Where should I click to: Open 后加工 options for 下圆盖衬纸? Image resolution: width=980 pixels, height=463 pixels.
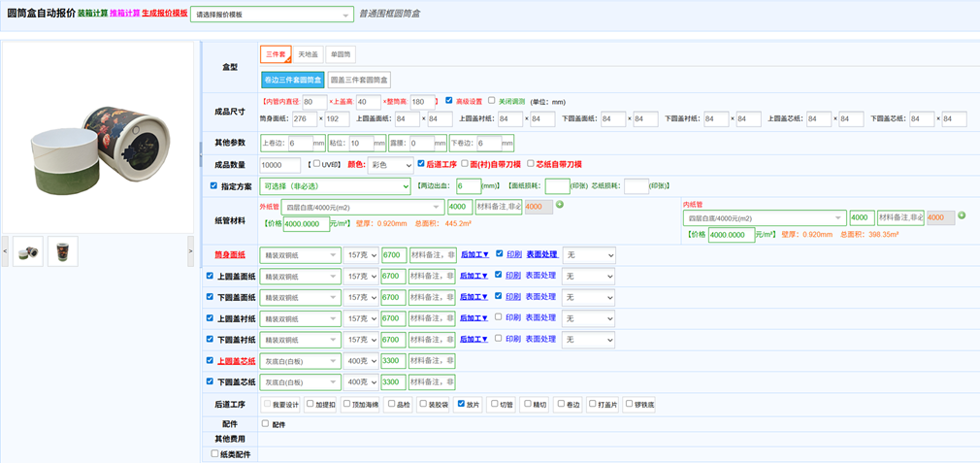coord(474,339)
